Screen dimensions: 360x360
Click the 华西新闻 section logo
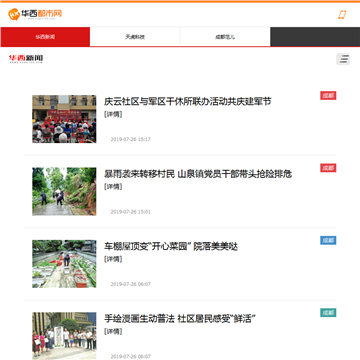(x=26, y=59)
